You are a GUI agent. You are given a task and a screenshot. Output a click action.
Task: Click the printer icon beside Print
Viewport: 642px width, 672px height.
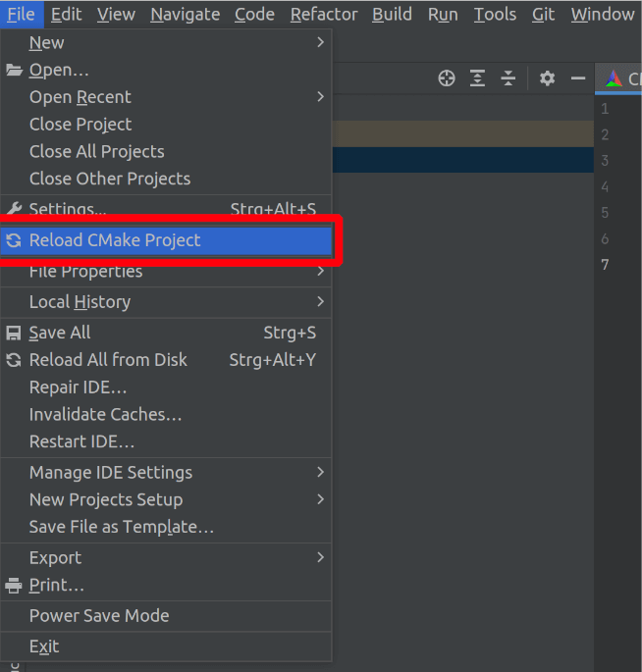point(14,586)
